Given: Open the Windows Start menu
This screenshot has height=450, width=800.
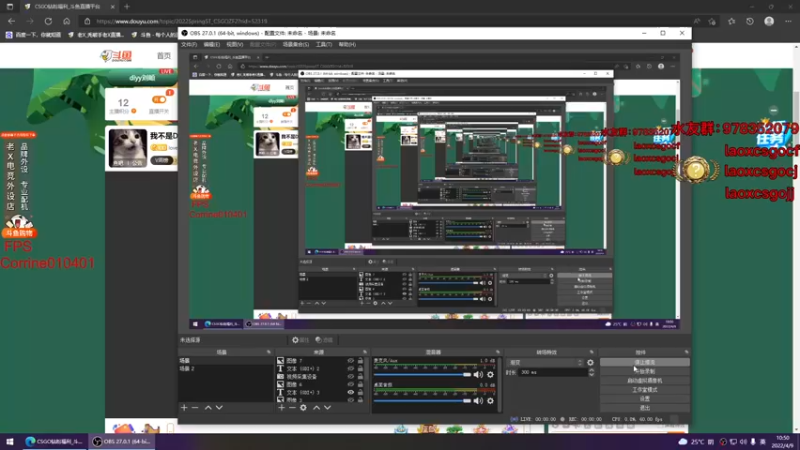Looking at the screenshot, I should pyautogui.click(x=10, y=442).
